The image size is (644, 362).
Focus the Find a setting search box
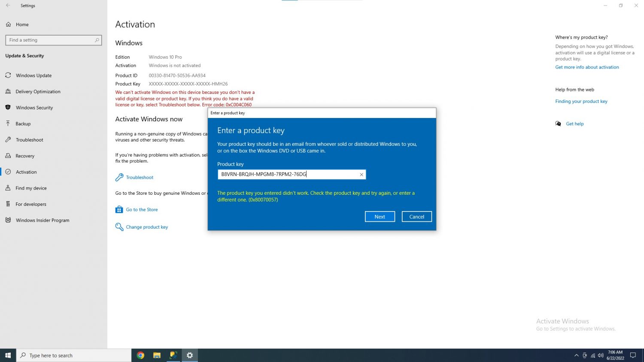52,40
